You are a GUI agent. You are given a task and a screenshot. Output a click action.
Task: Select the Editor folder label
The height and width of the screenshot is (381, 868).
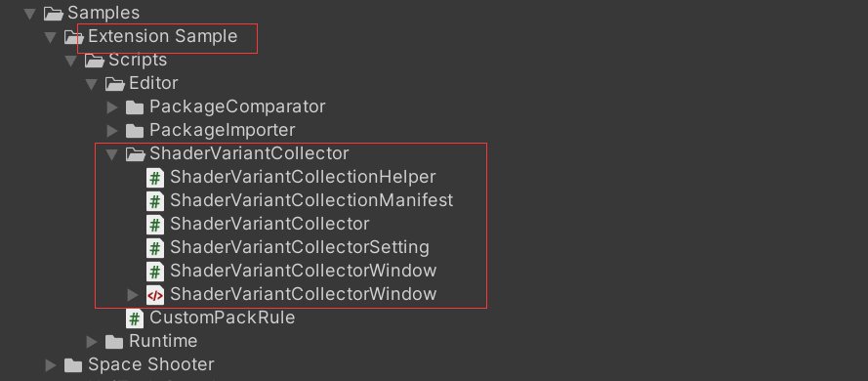[x=153, y=83]
